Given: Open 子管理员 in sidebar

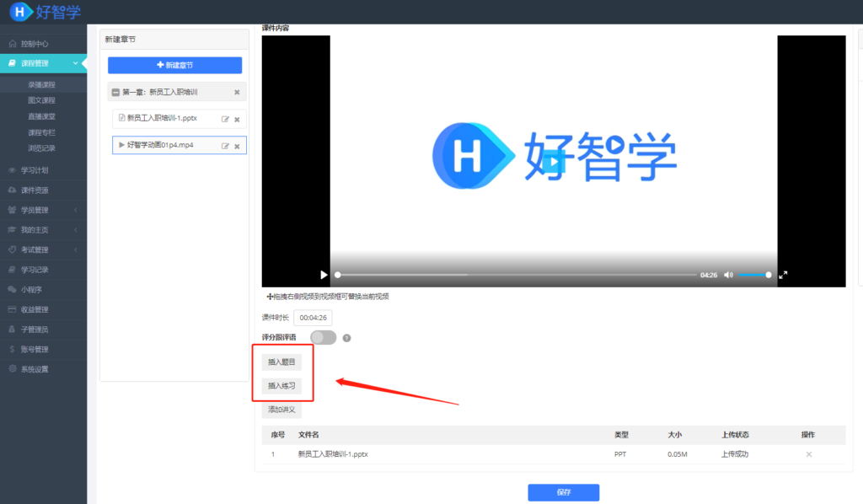Looking at the screenshot, I should [34, 329].
